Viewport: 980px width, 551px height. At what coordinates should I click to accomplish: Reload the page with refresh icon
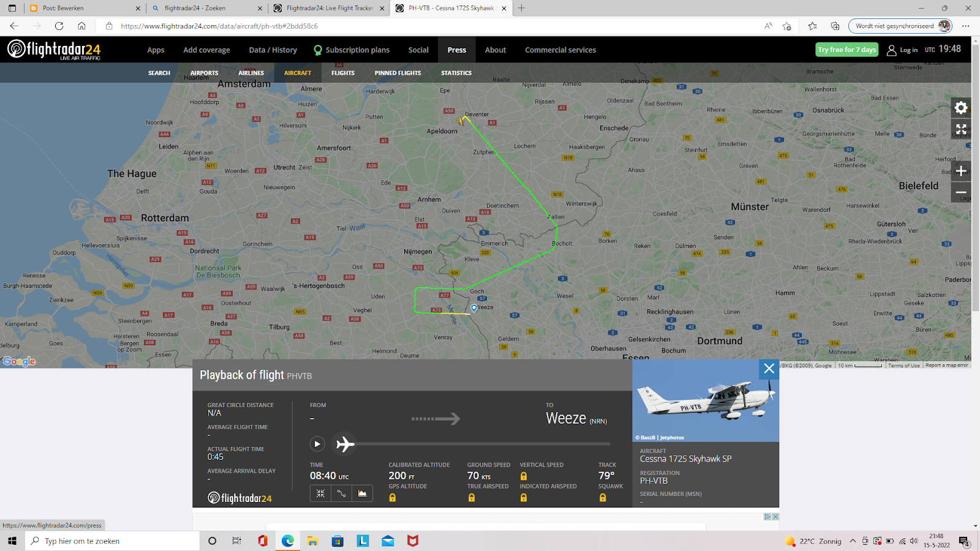[59, 26]
